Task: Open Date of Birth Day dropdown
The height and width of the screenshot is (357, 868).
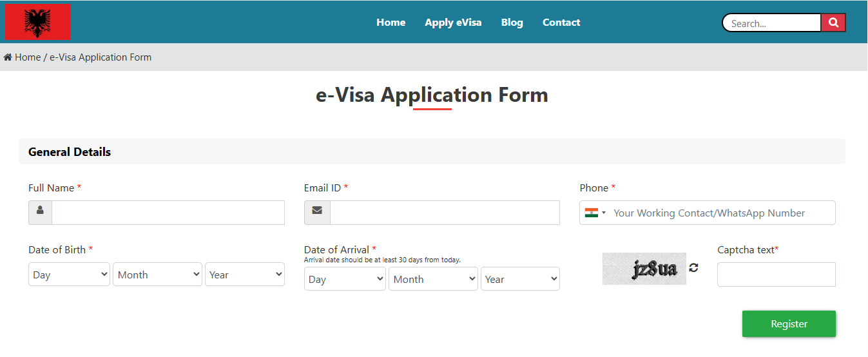Action: [69, 275]
